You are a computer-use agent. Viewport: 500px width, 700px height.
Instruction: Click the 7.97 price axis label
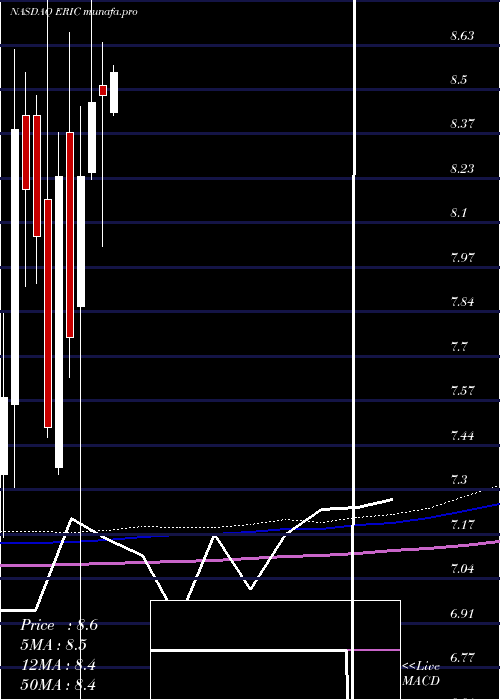coord(462,258)
